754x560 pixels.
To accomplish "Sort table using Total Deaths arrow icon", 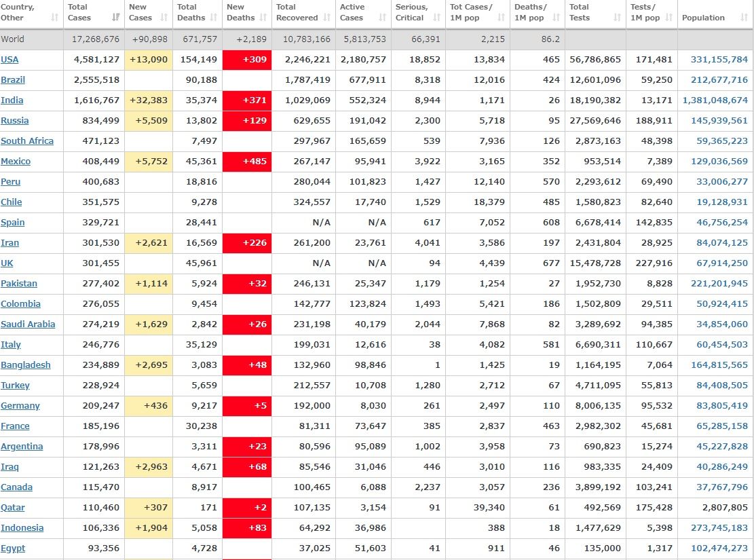I will pos(214,18).
